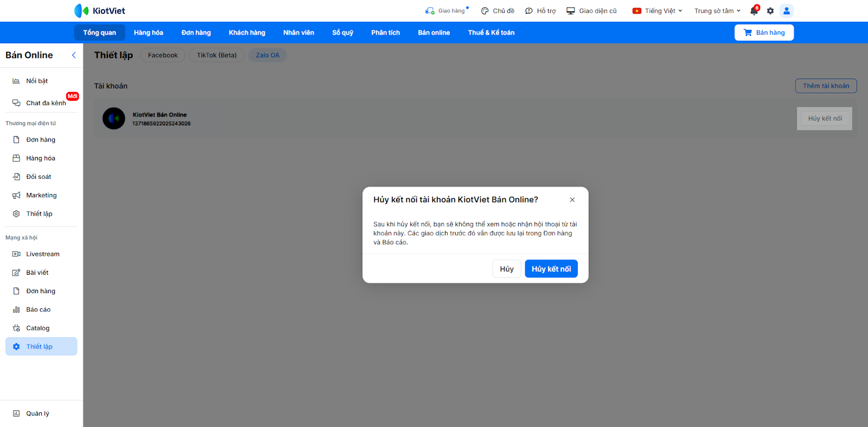Open the Thuế & Kế toán menu

(492, 33)
